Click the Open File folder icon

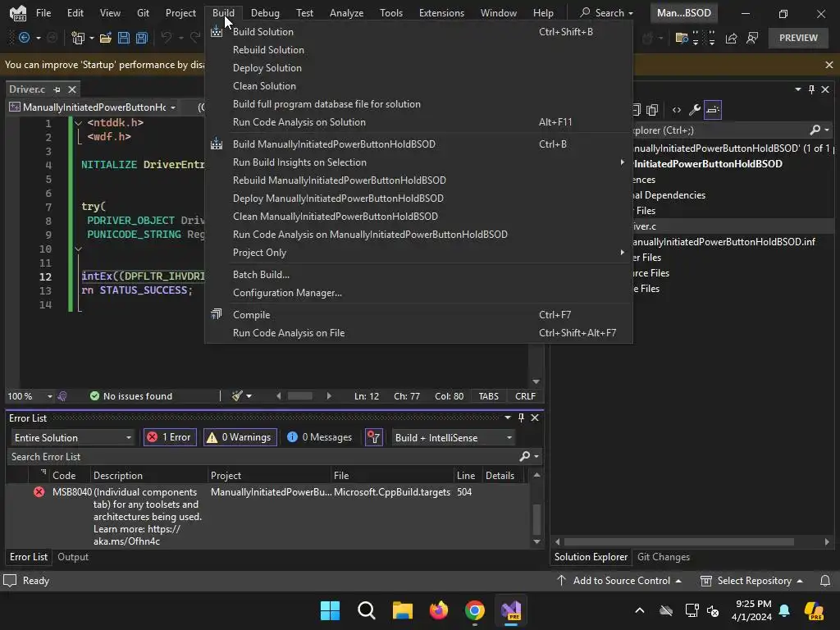[106, 38]
